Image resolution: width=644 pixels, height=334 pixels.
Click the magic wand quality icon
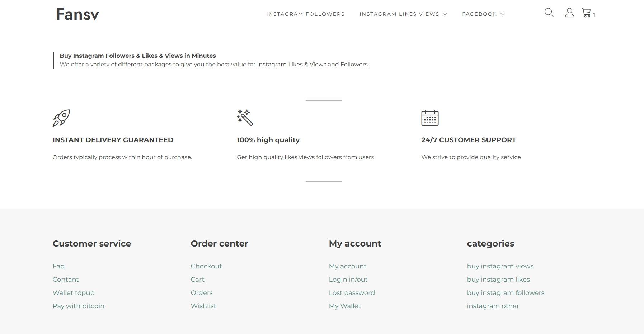245,118
